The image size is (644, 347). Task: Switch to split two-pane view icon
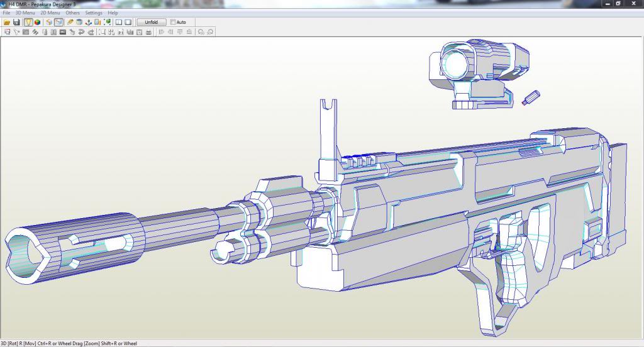[119, 22]
